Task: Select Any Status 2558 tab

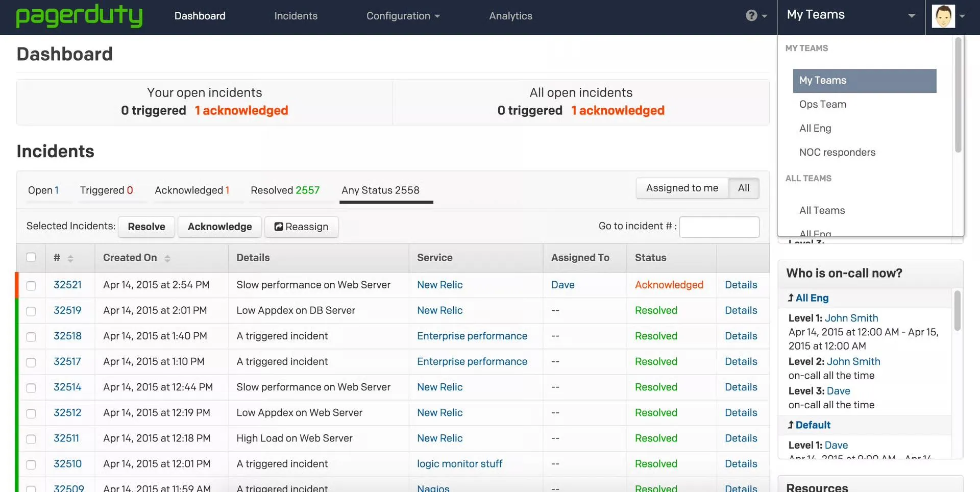Action: coord(380,190)
